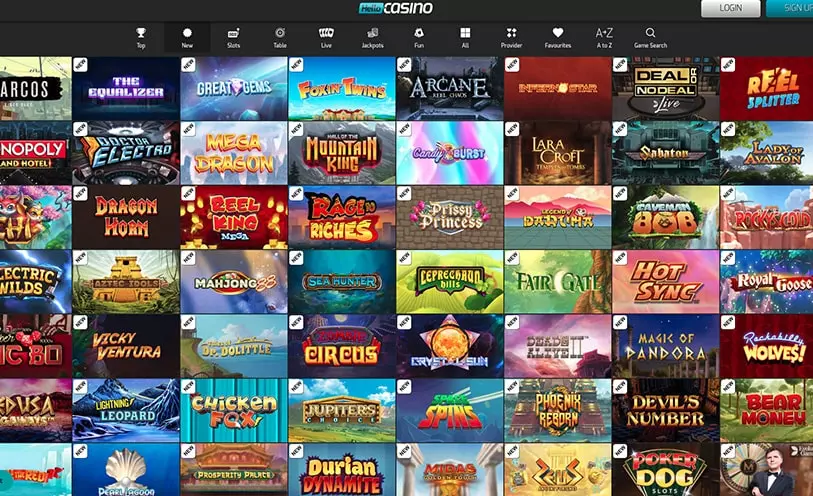813x496 pixels.
Task: Open the Top games trophy icon
Action: (x=141, y=33)
